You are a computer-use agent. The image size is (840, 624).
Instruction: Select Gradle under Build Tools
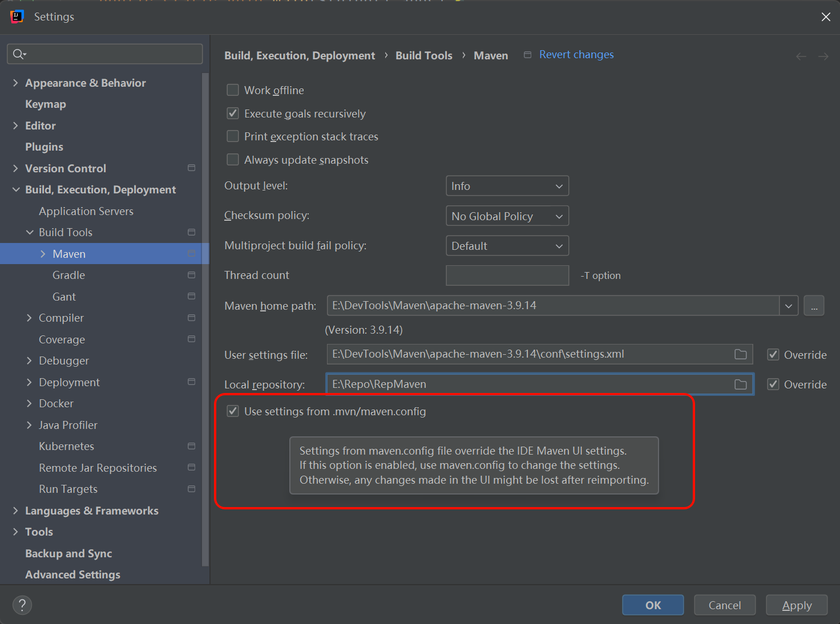point(68,275)
